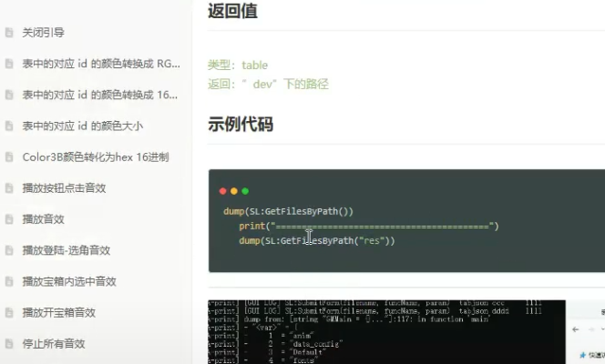This screenshot has height=364, width=605.
Task: Click the 返回值 section heading
Action: pyautogui.click(x=232, y=12)
